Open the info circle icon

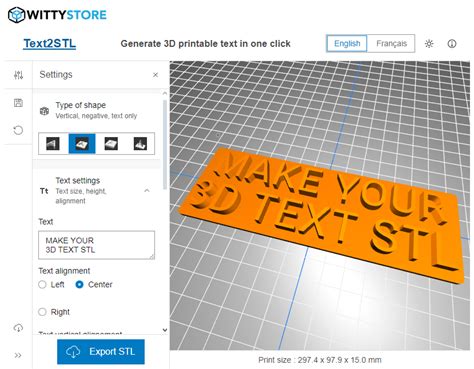(x=452, y=44)
